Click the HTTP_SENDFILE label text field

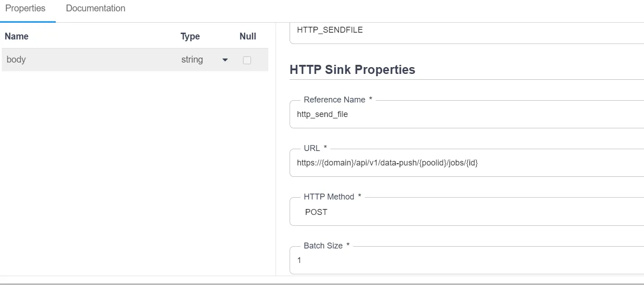[x=467, y=30]
